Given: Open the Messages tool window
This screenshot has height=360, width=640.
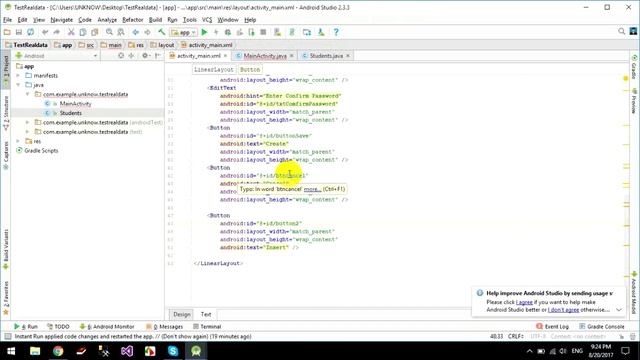Looking at the screenshot, I should click(x=164, y=327).
